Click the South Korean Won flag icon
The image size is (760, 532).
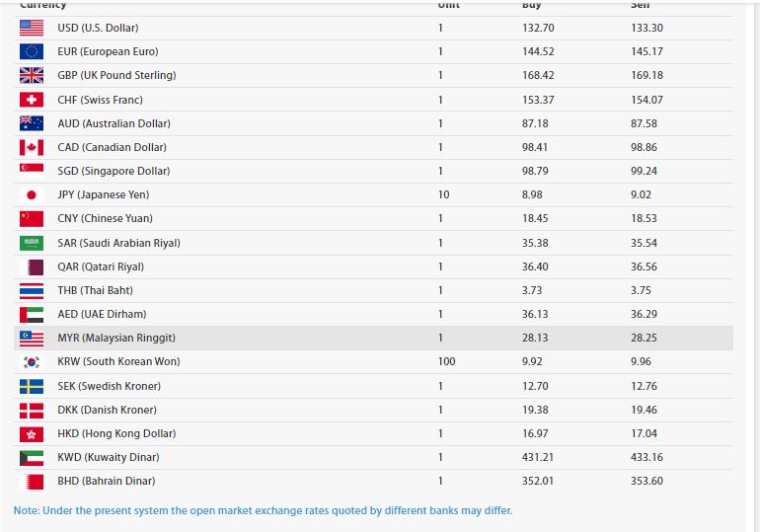pyautogui.click(x=32, y=362)
